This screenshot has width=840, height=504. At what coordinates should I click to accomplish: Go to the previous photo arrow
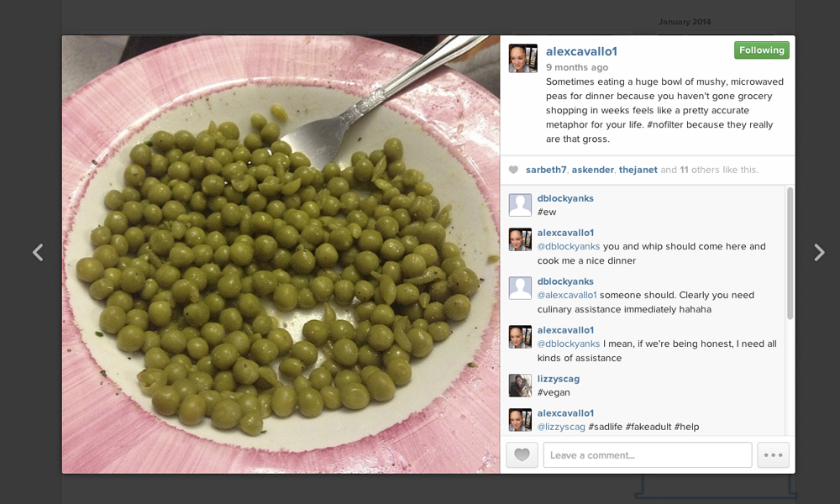click(x=38, y=252)
